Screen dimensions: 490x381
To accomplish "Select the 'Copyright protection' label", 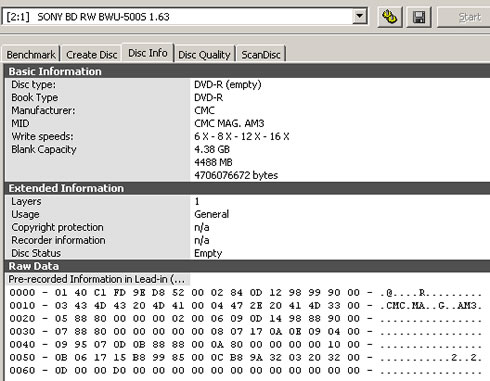I will coord(57,227).
